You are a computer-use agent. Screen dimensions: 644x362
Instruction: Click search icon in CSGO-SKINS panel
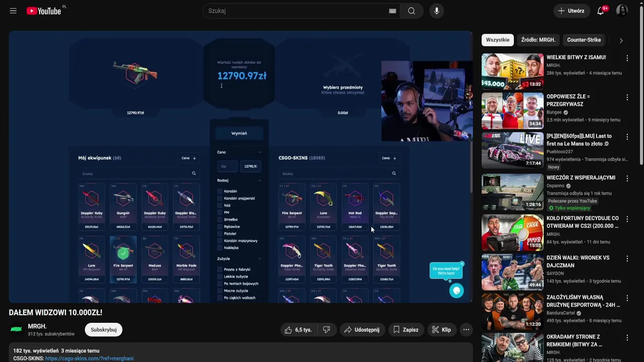[394, 173]
